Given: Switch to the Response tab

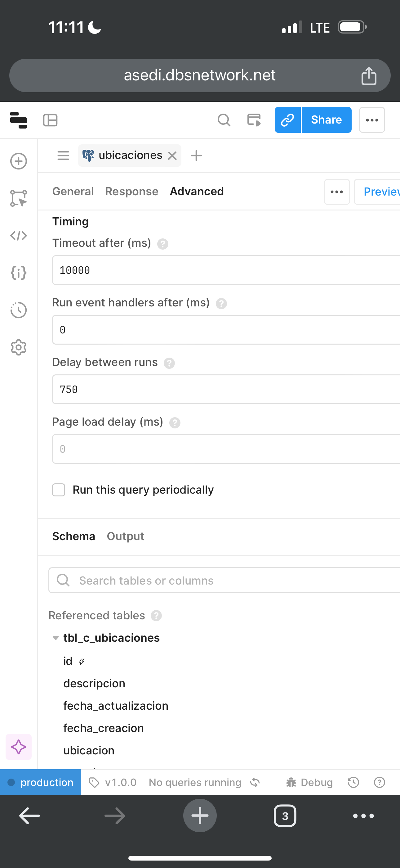Looking at the screenshot, I should pos(132,192).
